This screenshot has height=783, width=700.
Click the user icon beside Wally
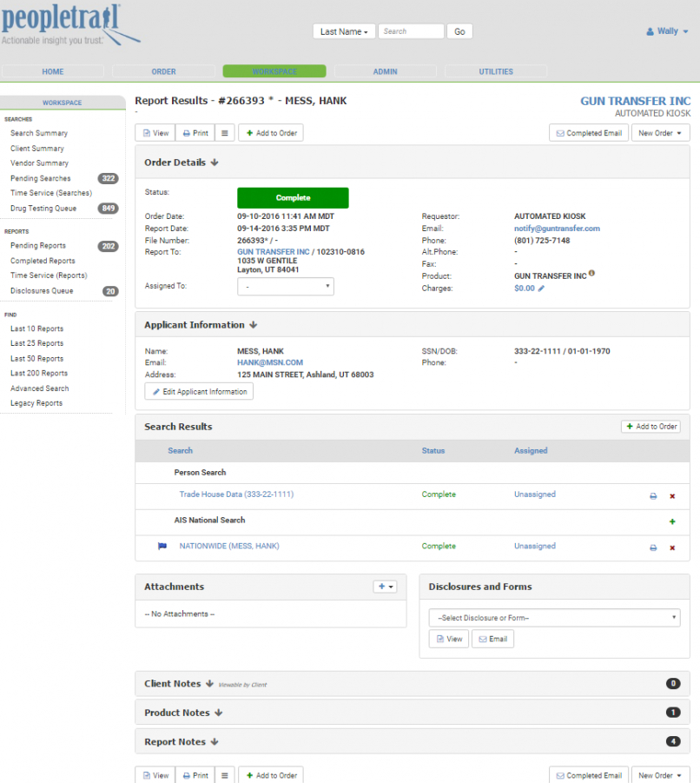(x=650, y=31)
